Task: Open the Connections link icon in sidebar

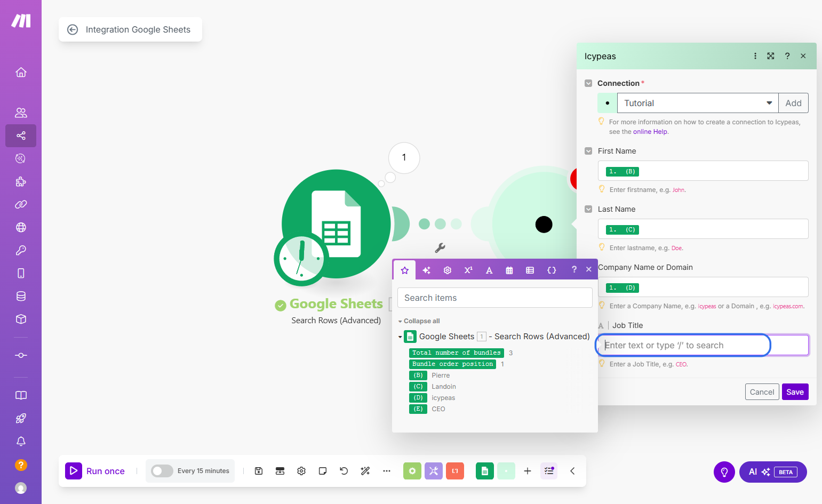Action: [21, 204]
